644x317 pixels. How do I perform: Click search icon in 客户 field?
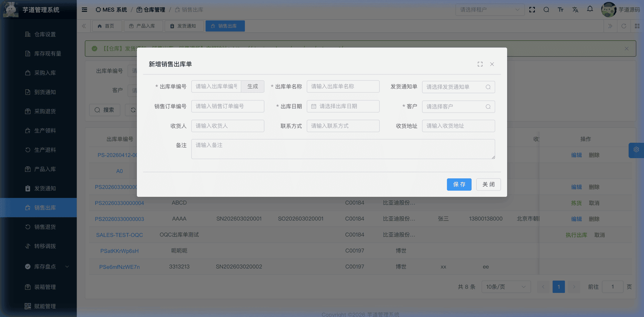click(488, 106)
